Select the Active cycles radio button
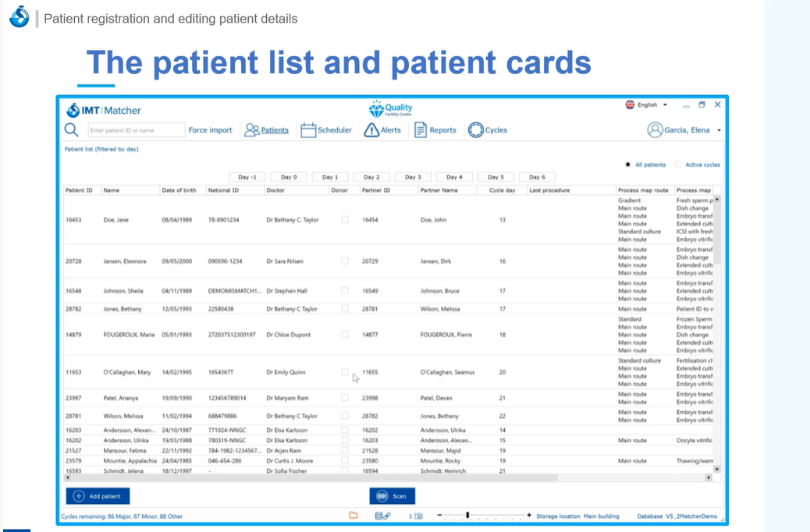810x532 pixels. click(677, 165)
